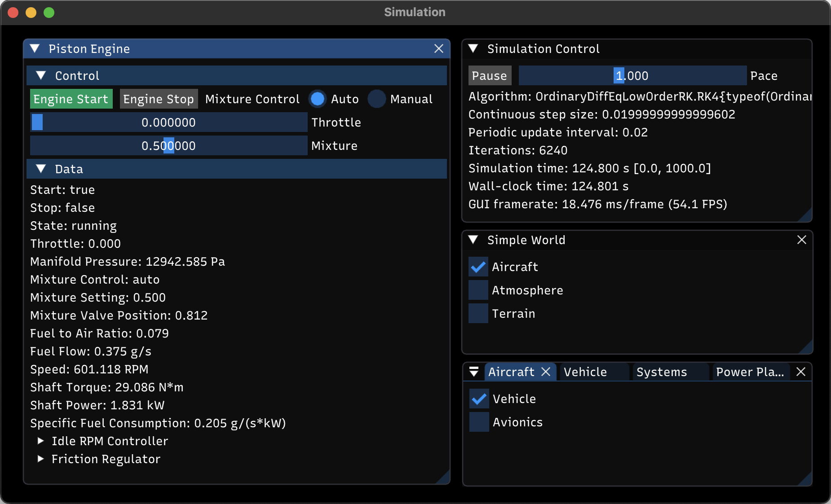Open the tab list dropdown menu icon
This screenshot has width=831, height=504.
473,372
